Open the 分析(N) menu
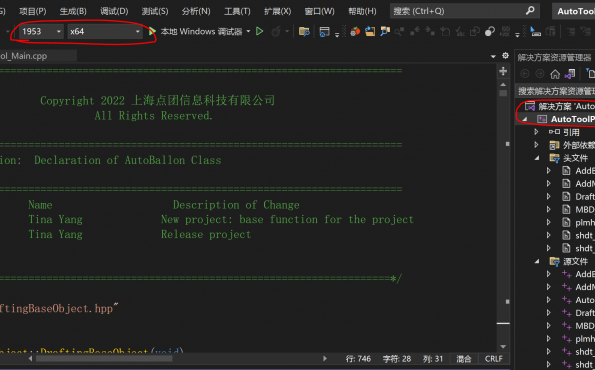The width and height of the screenshot is (595, 370). click(x=196, y=11)
